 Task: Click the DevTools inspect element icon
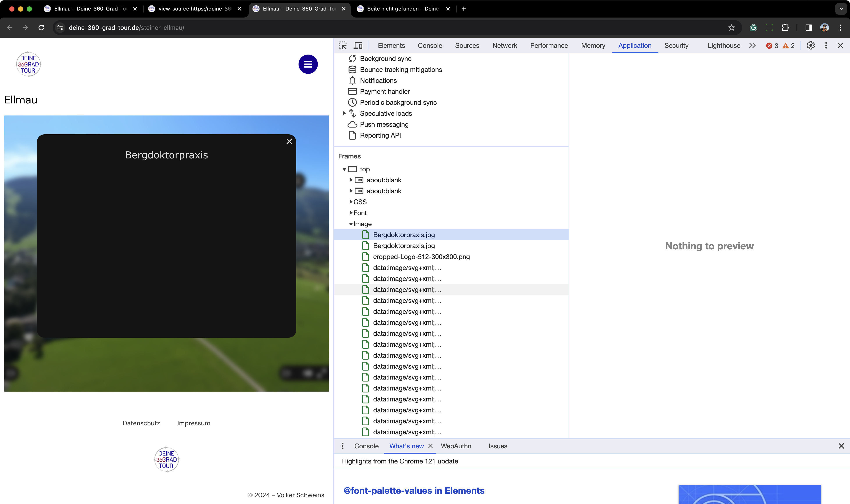pos(343,46)
